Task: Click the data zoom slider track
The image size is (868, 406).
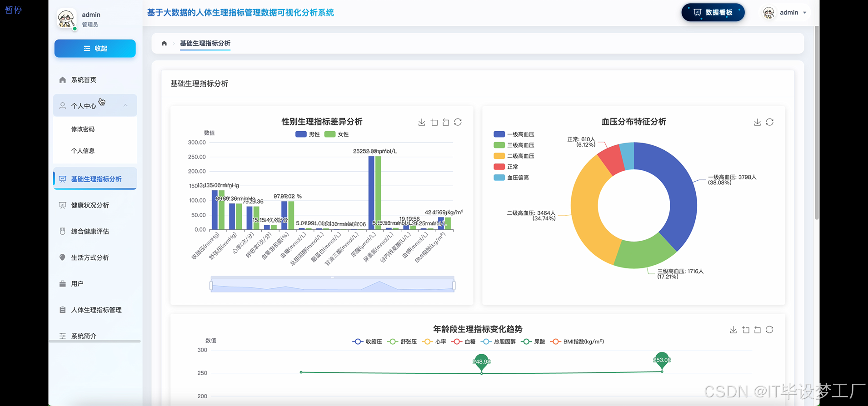Action: click(332, 285)
